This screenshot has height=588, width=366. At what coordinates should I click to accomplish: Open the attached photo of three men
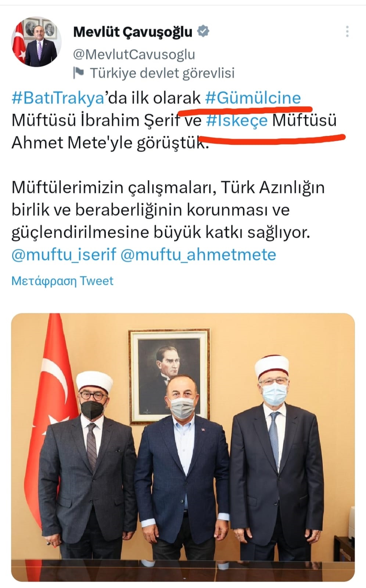pyautogui.click(x=183, y=447)
